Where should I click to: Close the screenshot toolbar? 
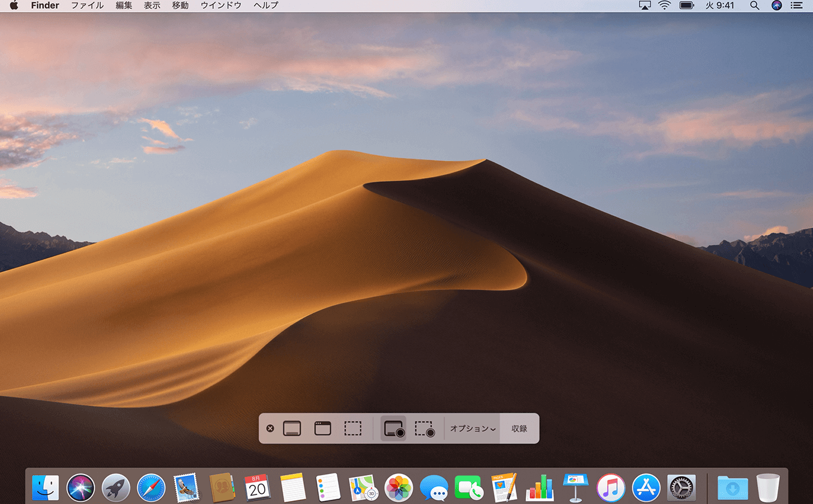point(270,428)
